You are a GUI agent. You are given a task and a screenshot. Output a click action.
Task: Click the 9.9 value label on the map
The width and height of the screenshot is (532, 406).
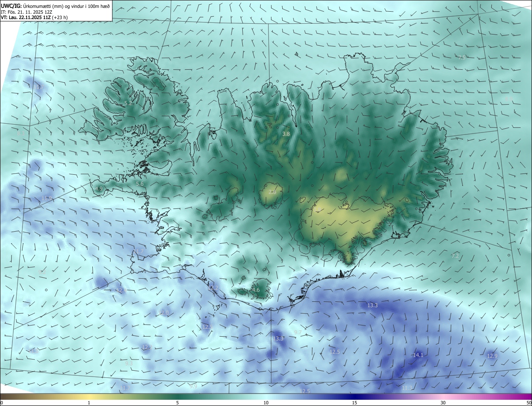pos(193,386)
